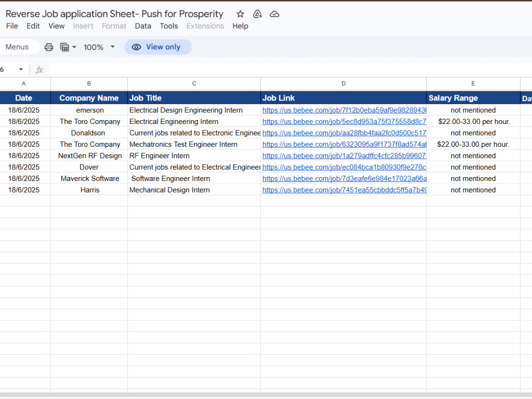The width and height of the screenshot is (532, 399).
Task: Click the document title text
Action: coord(114,14)
